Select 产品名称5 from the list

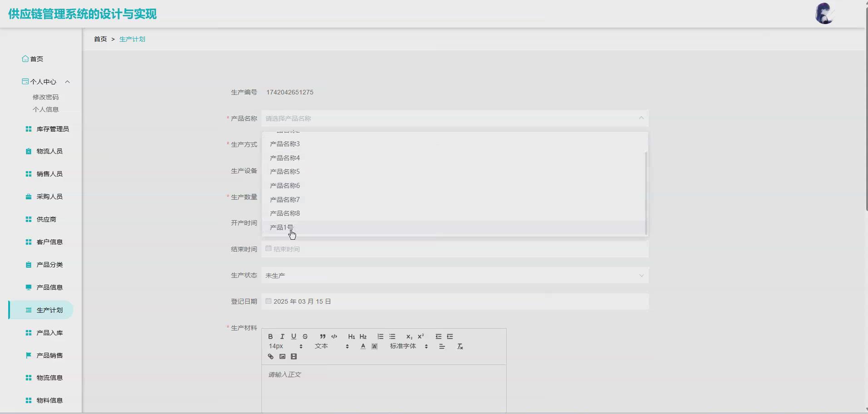pyautogui.click(x=454, y=172)
